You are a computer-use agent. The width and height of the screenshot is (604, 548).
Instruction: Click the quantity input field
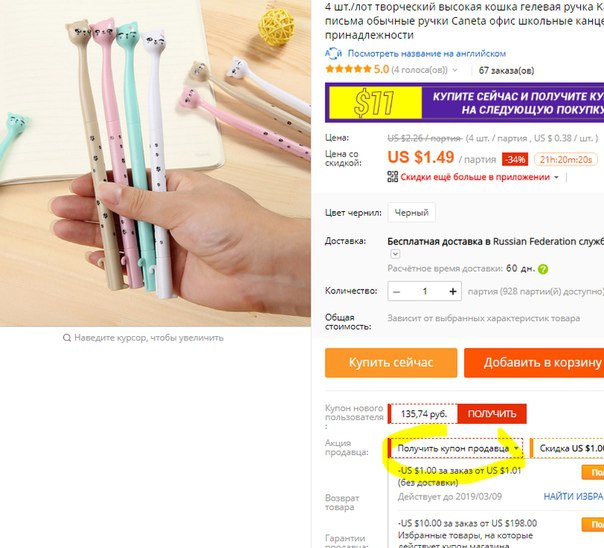pyautogui.click(x=425, y=292)
